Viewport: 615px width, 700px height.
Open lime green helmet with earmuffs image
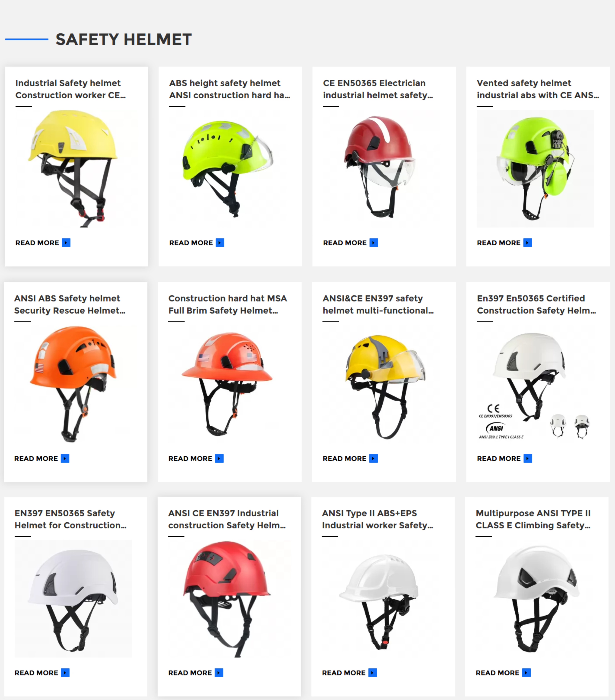pos(535,169)
